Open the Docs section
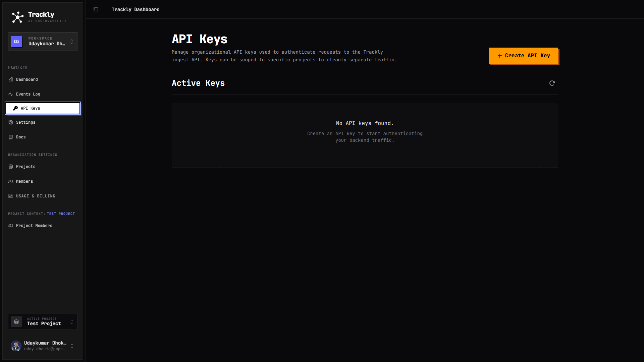644x362 pixels. [21, 137]
